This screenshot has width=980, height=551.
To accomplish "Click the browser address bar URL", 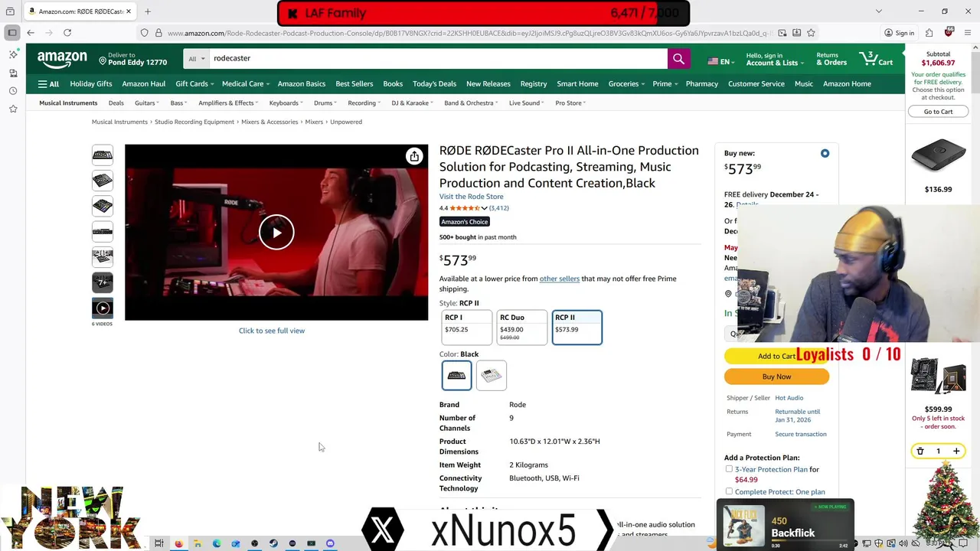I will pos(467,33).
